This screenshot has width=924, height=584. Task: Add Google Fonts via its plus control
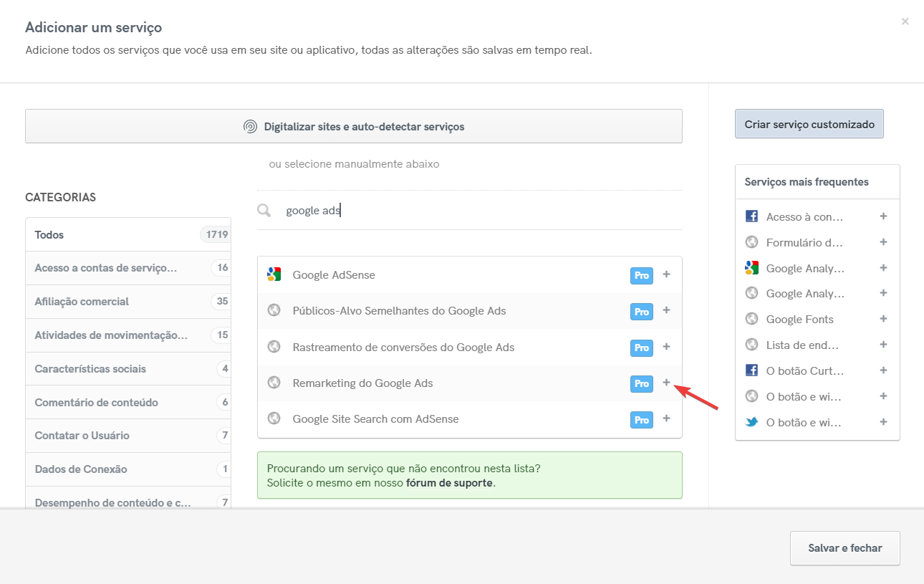coord(883,319)
